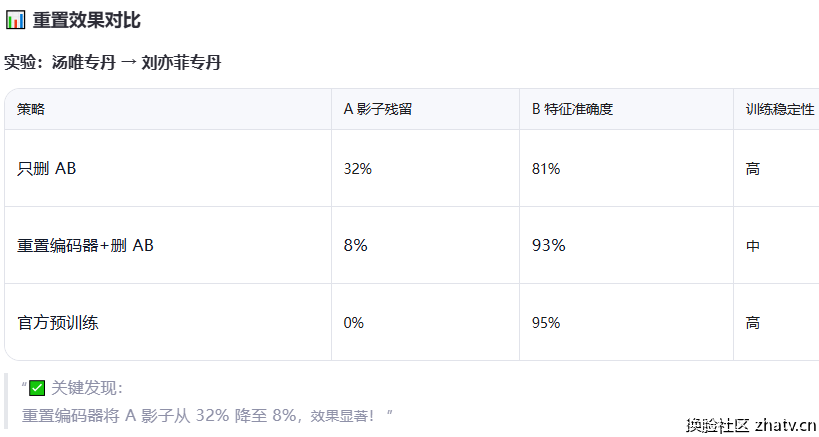This screenshot has width=819, height=437.
Task: Click the 换脸社区 zhatv.cn watermark
Action: click(x=750, y=425)
